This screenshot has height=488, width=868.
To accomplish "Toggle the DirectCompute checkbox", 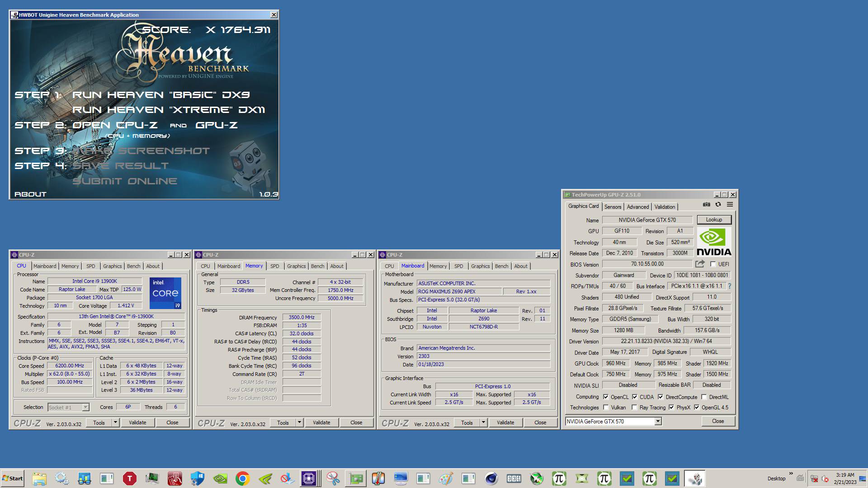I will click(x=660, y=397).
